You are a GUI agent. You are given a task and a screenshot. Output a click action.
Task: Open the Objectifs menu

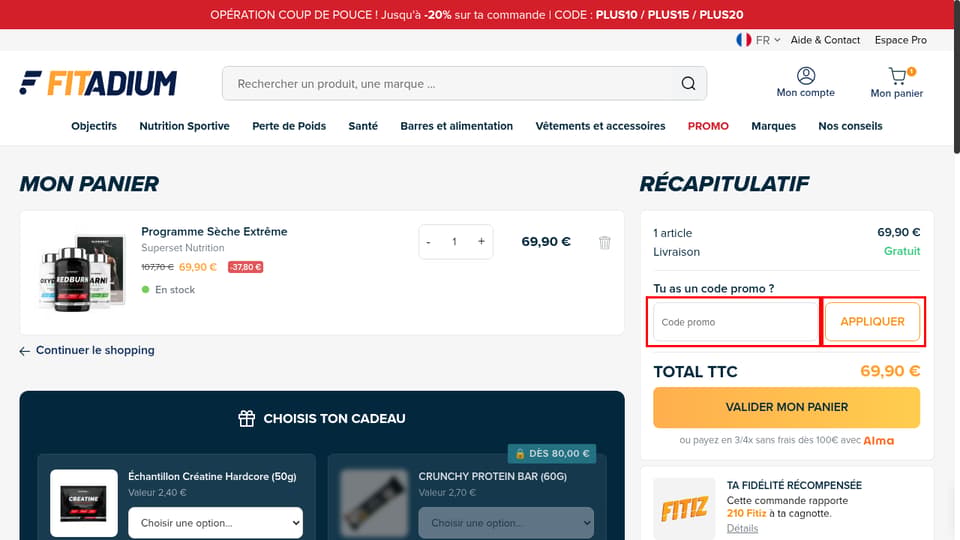click(x=94, y=126)
